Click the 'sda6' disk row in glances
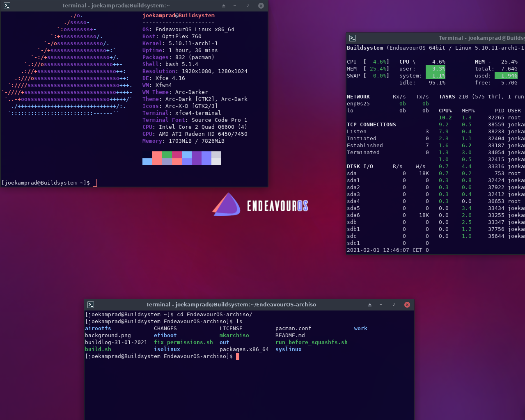The image size is (525, 420). tap(388, 215)
